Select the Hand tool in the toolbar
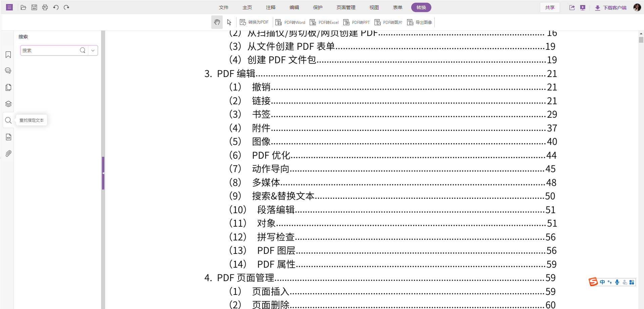This screenshot has height=309, width=644. click(x=217, y=22)
